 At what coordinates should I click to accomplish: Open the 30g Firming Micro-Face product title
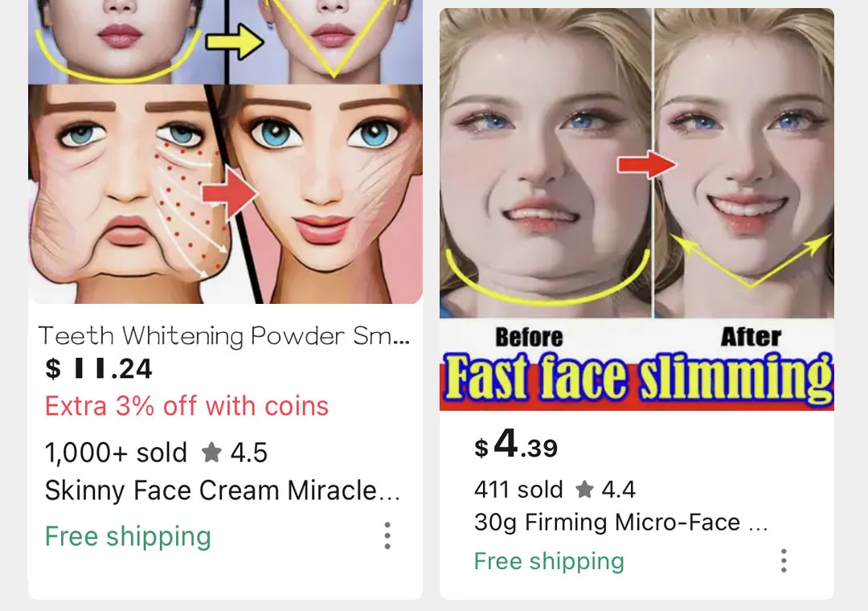coord(620,523)
